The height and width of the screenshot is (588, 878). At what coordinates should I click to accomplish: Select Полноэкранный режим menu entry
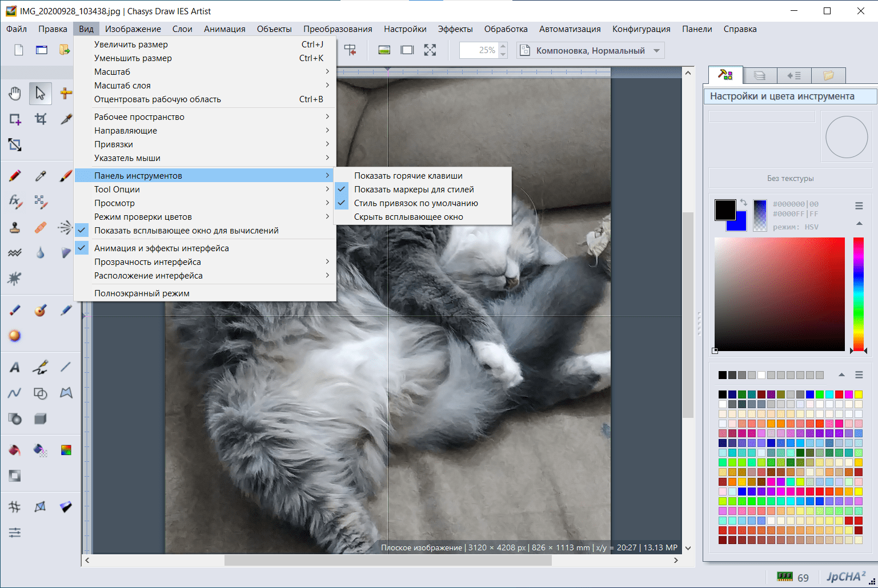205,293
